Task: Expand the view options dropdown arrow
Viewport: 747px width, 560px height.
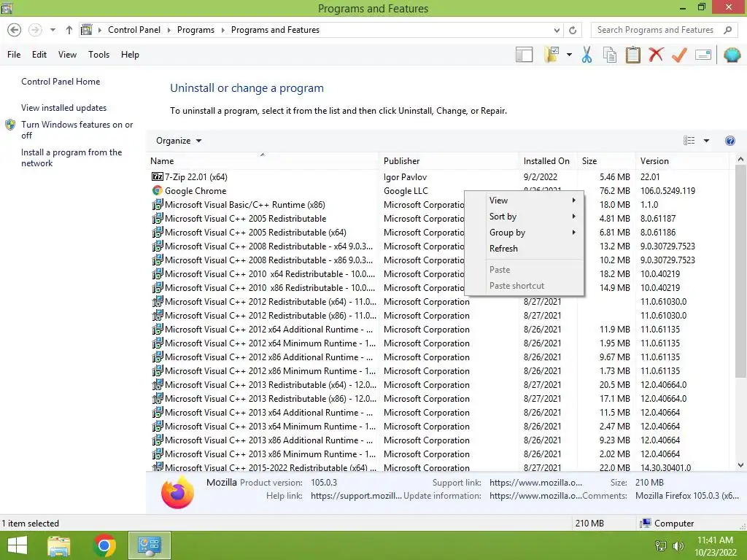Action: [x=706, y=141]
